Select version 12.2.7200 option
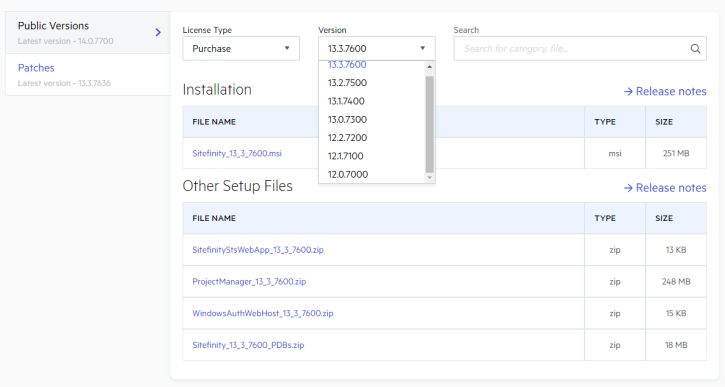The height and width of the screenshot is (387, 725). pos(347,138)
